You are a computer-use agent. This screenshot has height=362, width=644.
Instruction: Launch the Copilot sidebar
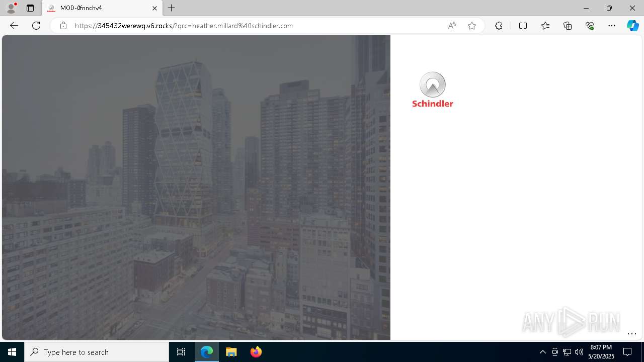point(632,26)
